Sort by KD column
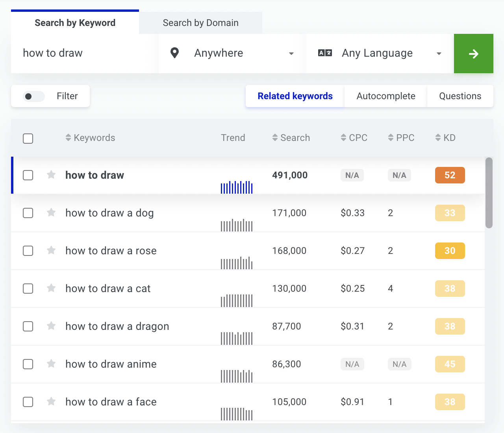Viewport: 504px width, 433px height. (x=445, y=137)
